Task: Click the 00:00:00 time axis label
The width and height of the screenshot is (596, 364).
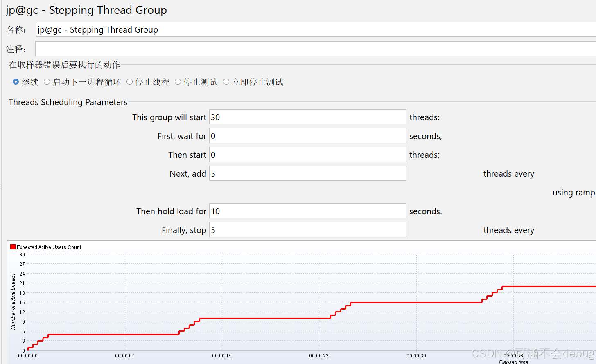Action: tap(28, 356)
